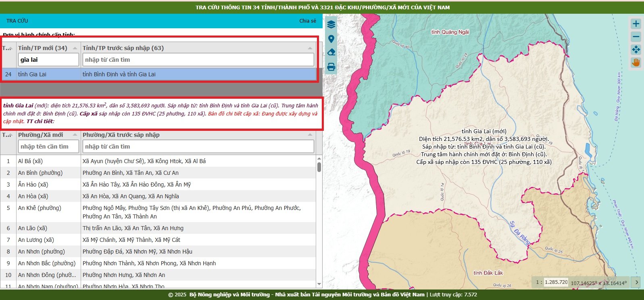Image resolution: width=644 pixels, height=300 pixels.
Task: Open the map layers panel icon
Action: click(331, 24)
